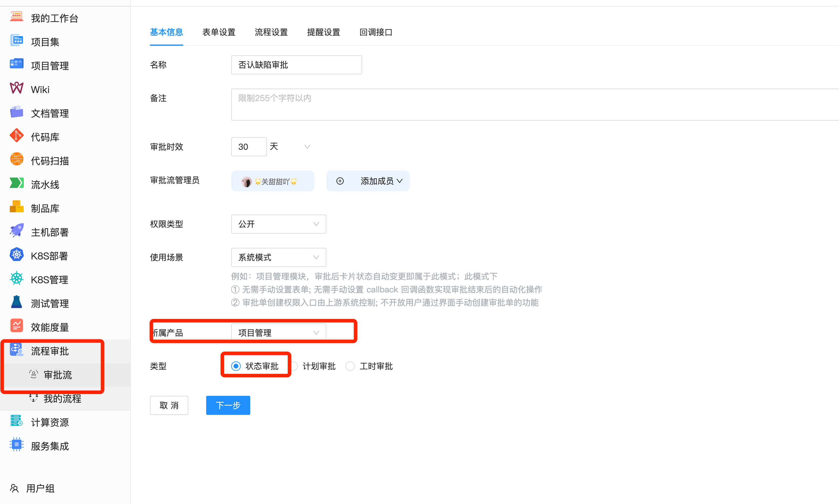The height and width of the screenshot is (504, 839).
Task: Open the 代码扫描 orange icon
Action: (16, 160)
